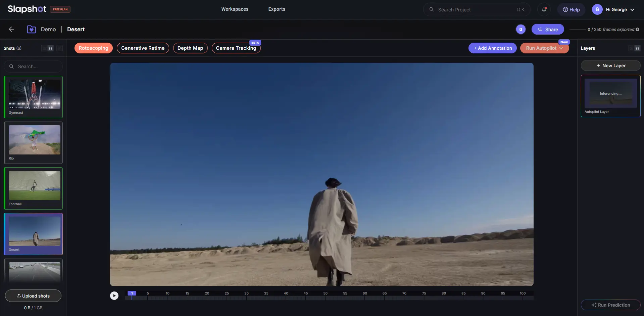Click the Add Annotation button
The image size is (644, 316).
[x=492, y=48]
